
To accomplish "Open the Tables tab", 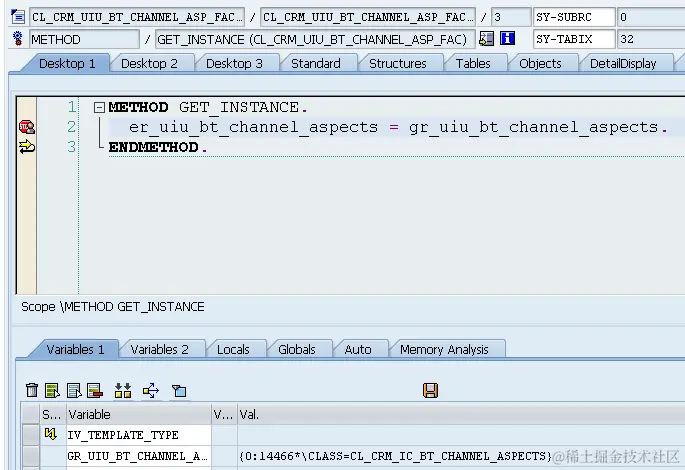I will [x=473, y=64].
